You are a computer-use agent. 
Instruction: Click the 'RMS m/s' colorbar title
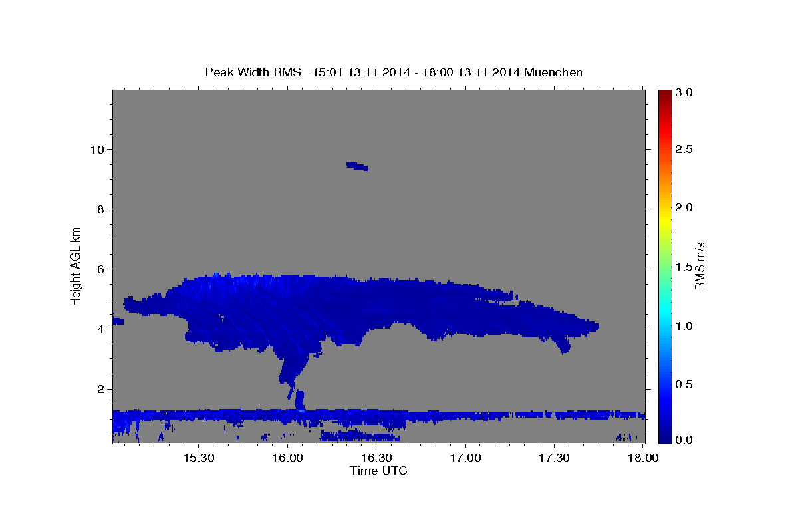coord(700,266)
